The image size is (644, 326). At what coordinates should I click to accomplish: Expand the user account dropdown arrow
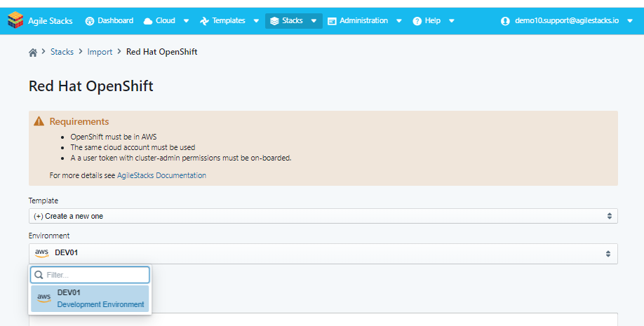[x=630, y=21]
